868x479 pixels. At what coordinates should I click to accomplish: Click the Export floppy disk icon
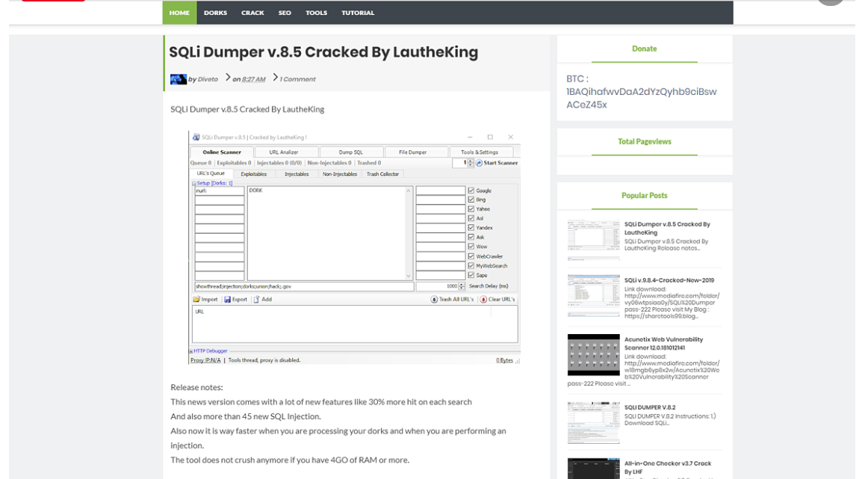point(228,300)
